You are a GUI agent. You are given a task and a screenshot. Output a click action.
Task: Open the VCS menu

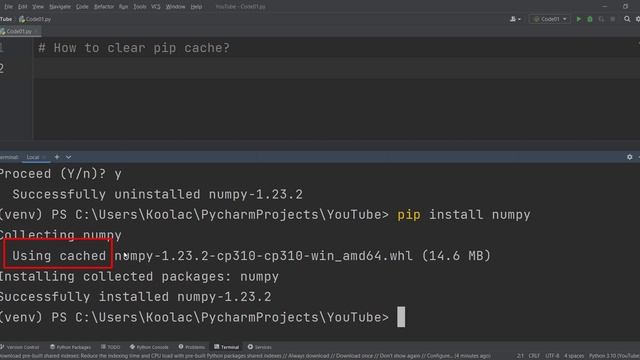(156, 7)
